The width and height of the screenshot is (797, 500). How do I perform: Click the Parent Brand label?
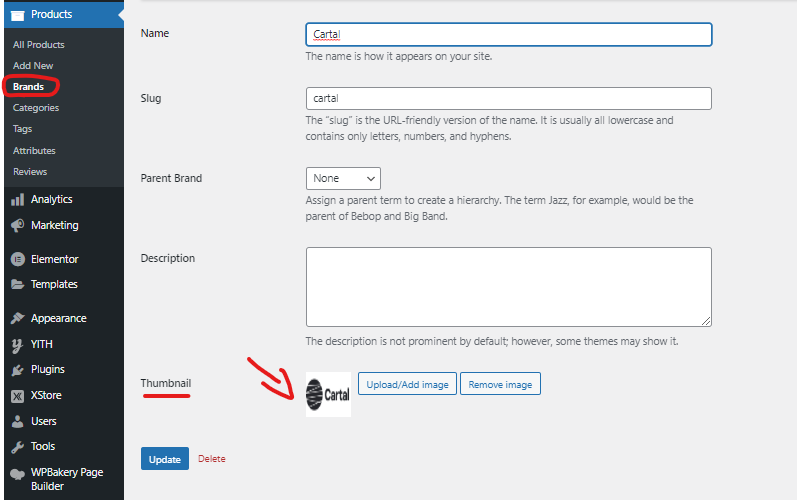(x=171, y=178)
